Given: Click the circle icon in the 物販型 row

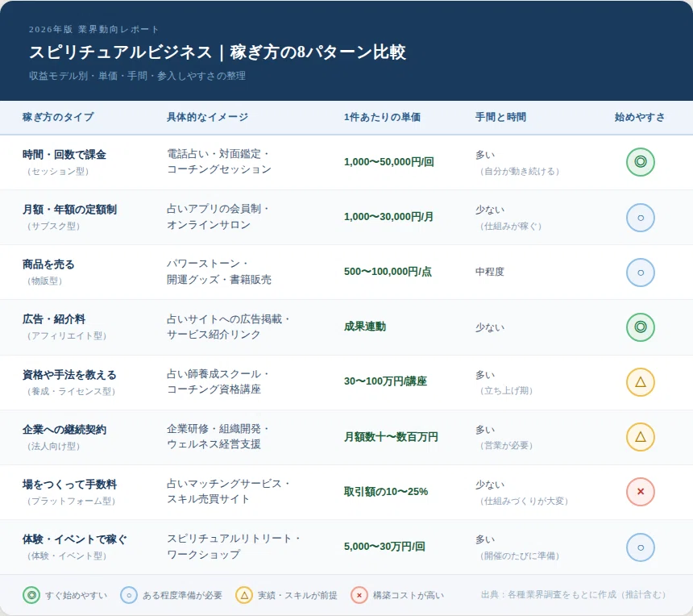Looking at the screenshot, I should click(640, 273).
